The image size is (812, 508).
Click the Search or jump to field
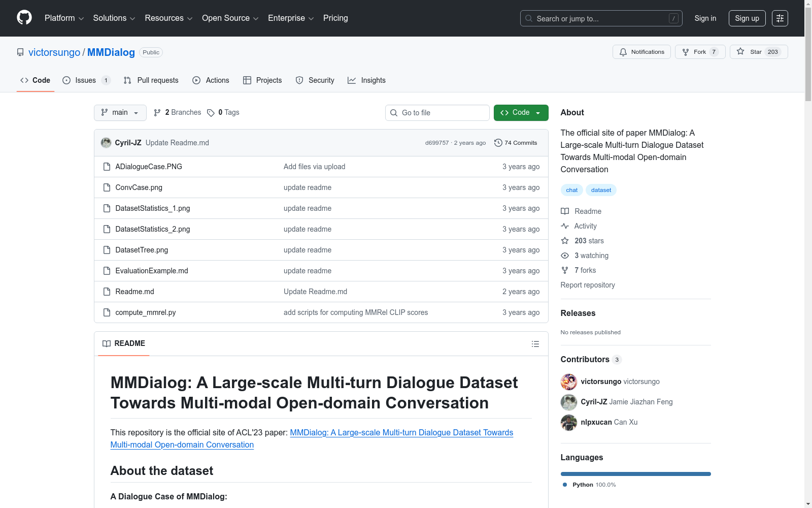tap(601, 18)
